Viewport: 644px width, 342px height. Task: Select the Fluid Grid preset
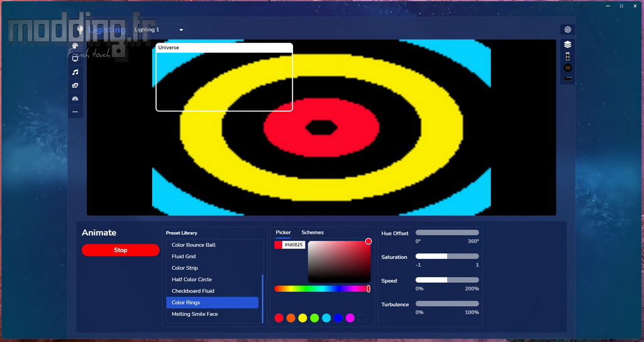click(x=213, y=256)
